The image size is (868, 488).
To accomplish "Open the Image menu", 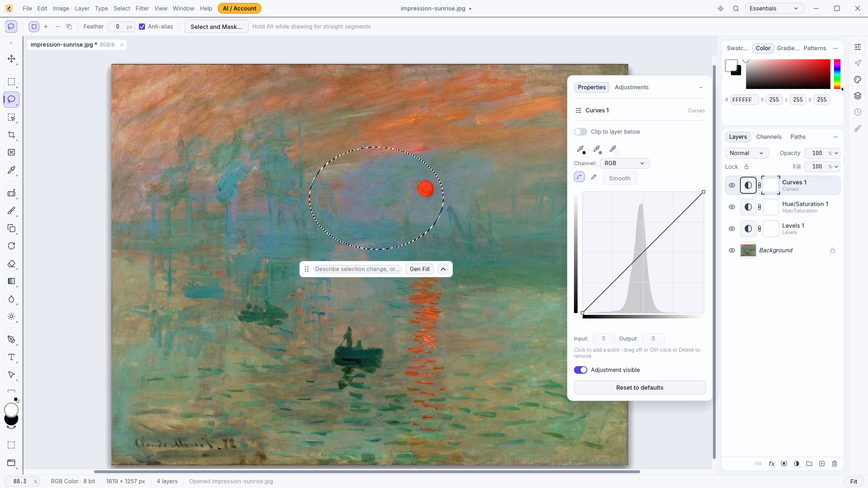I will [61, 8].
